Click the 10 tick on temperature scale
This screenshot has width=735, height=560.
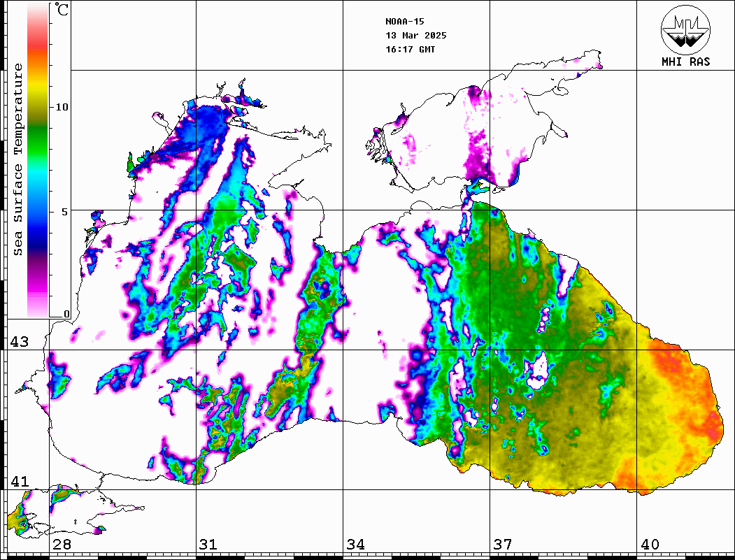click(x=62, y=107)
